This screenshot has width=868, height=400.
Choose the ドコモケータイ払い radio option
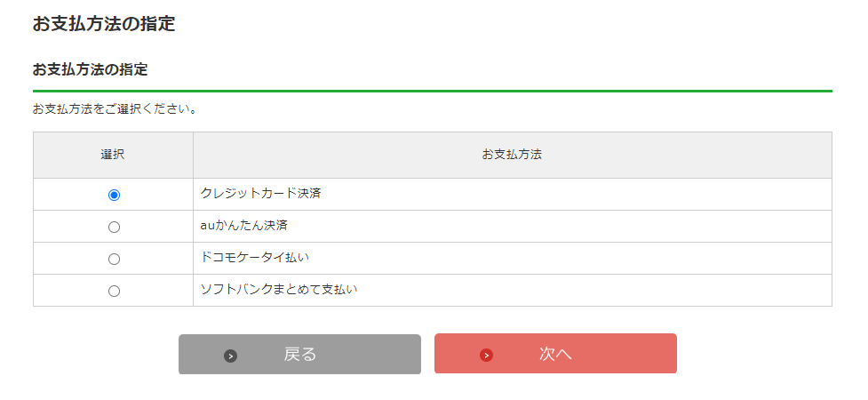(114, 259)
